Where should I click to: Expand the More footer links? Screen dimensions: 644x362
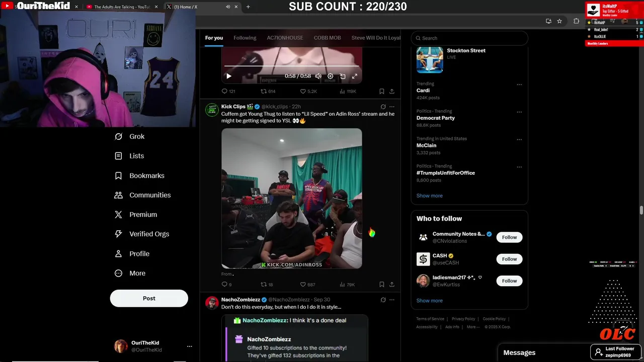pos(473,327)
